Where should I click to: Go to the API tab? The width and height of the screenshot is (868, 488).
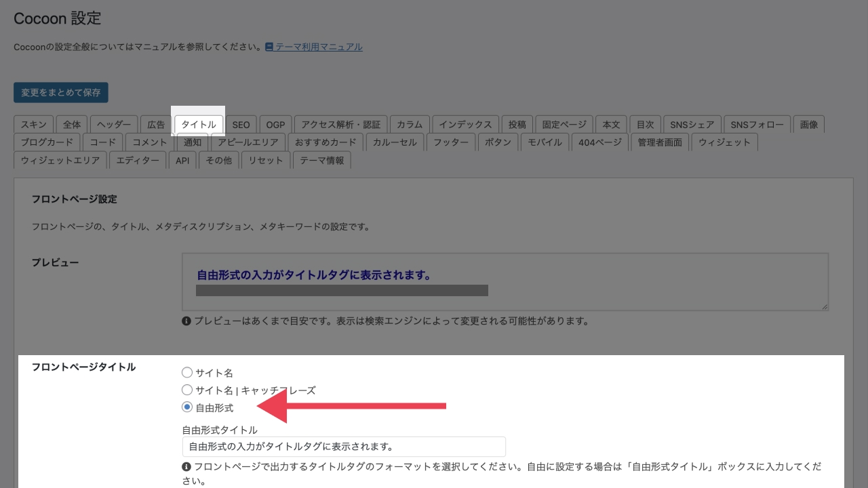pyautogui.click(x=182, y=161)
